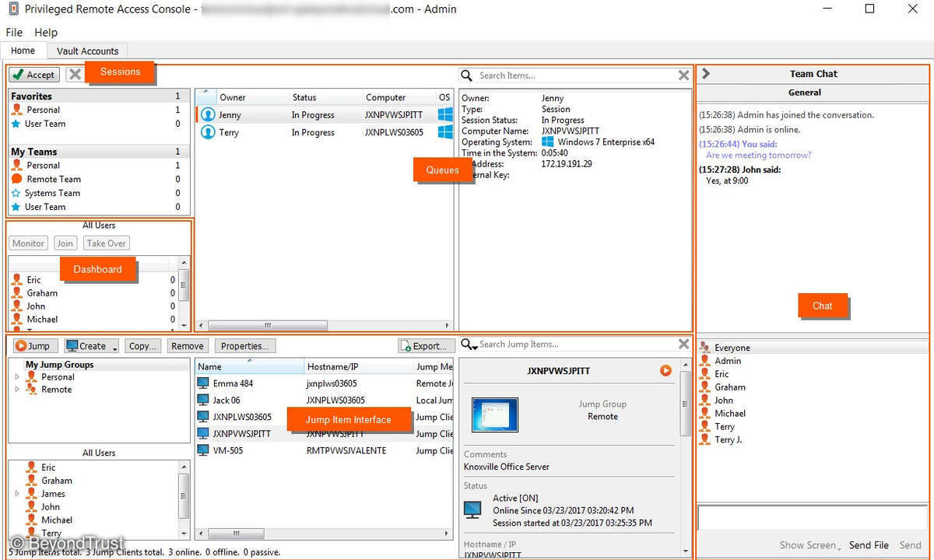Image resolution: width=934 pixels, height=560 pixels.
Task: Select the General chat tab
Action: pos(805,93)
